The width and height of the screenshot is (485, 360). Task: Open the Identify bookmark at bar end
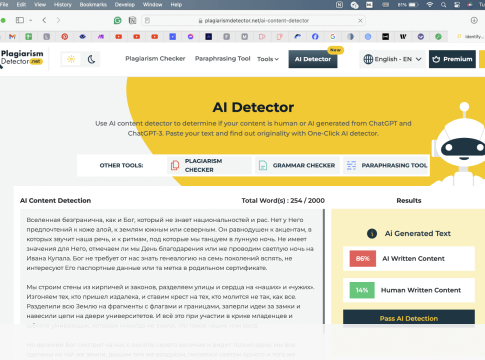(470, 37)
